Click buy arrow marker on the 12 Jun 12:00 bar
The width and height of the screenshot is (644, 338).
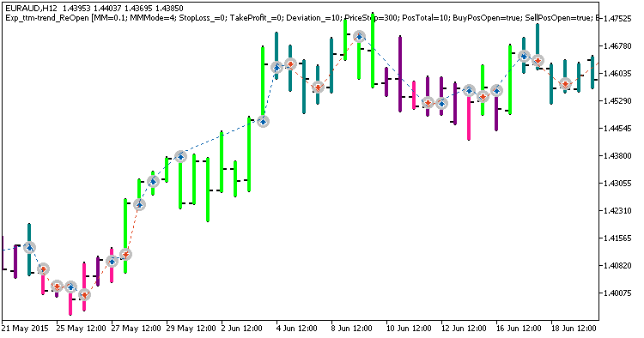(x=441, y=103)
